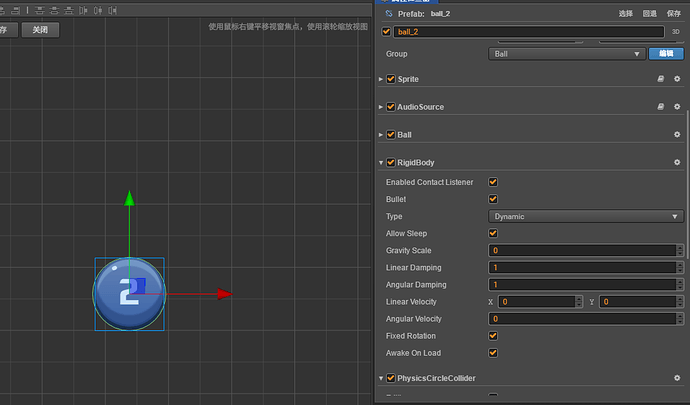Collapse the RigidBody component section

coord(381,162)
